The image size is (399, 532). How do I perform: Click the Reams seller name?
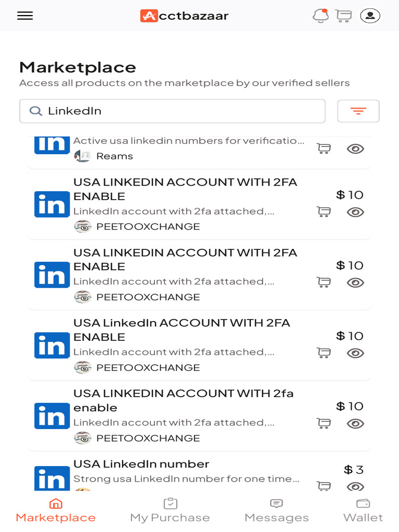(114, 156)
